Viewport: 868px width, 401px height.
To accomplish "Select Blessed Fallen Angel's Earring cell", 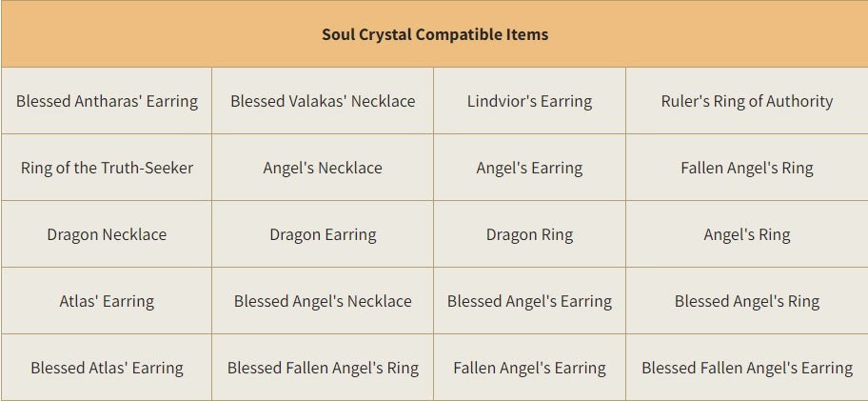I will [747, 368].
